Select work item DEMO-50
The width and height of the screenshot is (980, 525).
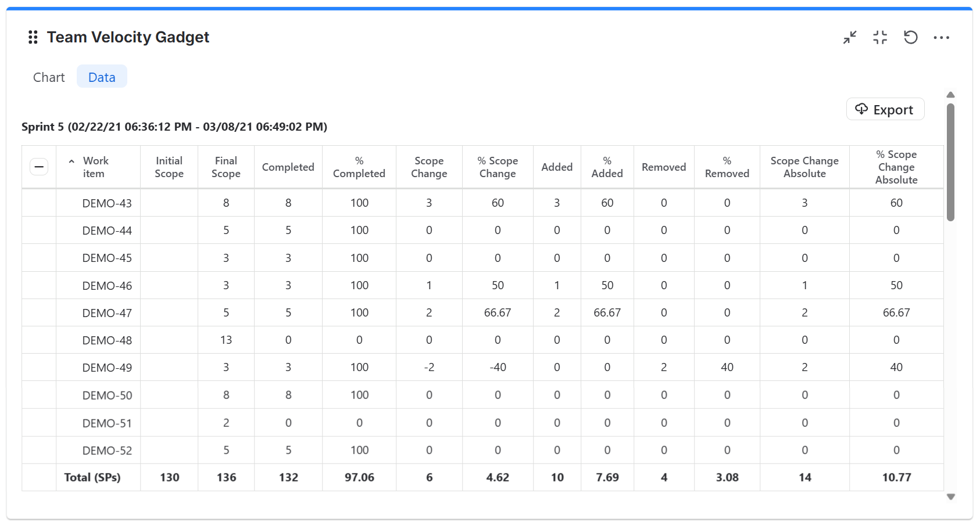pyautogui.click(x=107, y=395)
